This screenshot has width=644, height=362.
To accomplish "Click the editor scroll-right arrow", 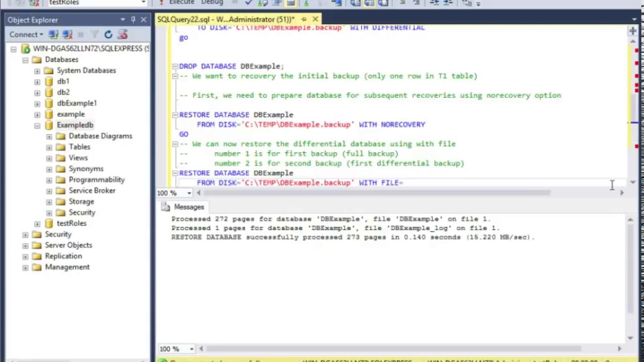I will tap(622, 193).
